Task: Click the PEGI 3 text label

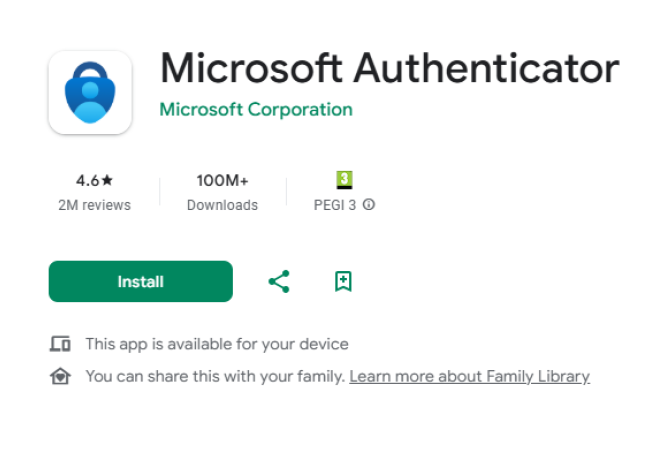Action: [336, 205]
